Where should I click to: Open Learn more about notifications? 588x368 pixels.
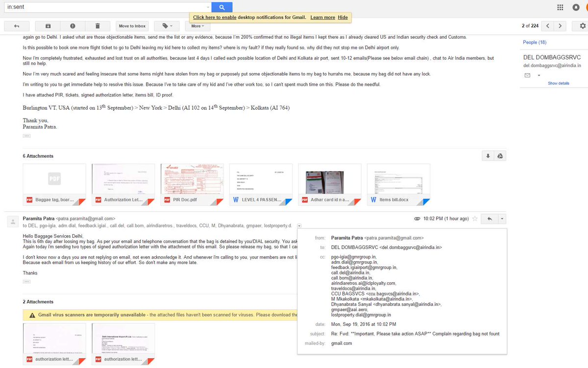pyautogui.click(x=322, y=17)
